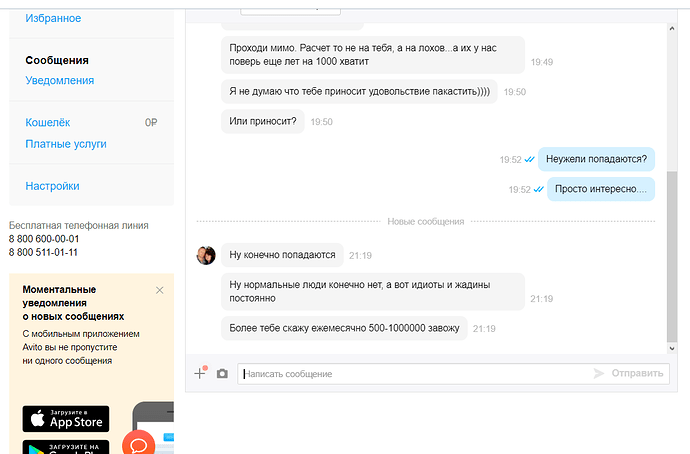Screen dimensions: 690x454
Task: Click phone number 8 800 600-00-01
Action: click(x=44, y=239)
